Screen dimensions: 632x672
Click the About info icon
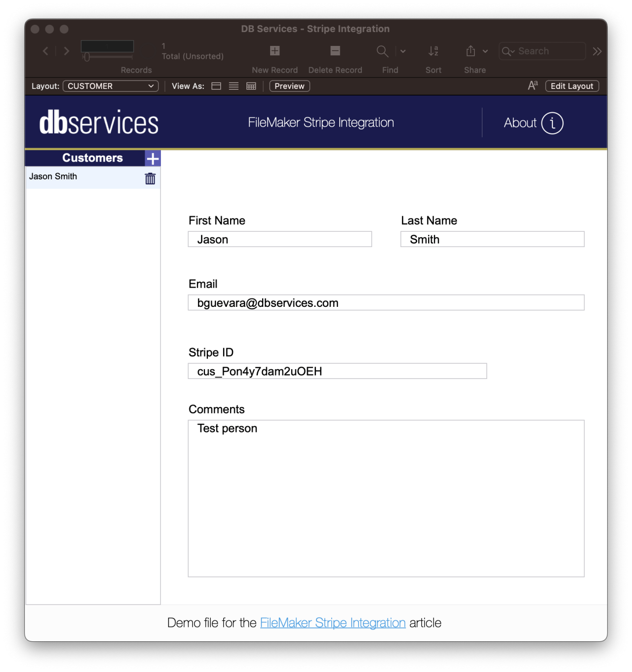pos(552,123)
